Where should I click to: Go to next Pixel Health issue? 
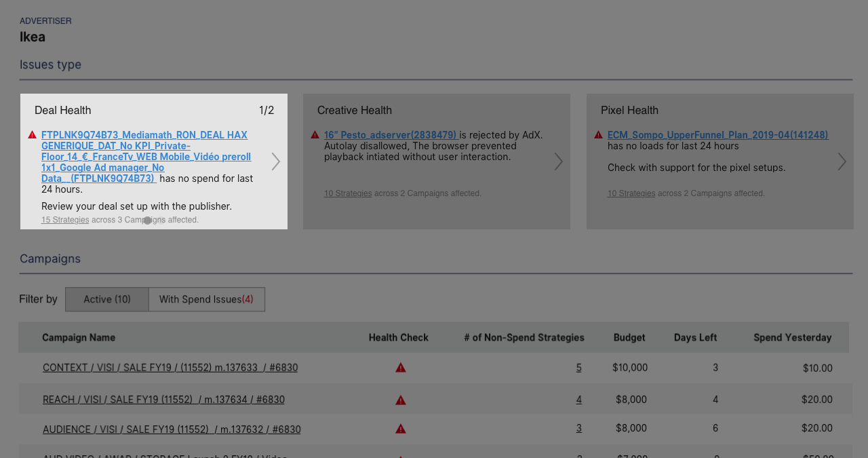pyautogui.click(x=842, y=161)
